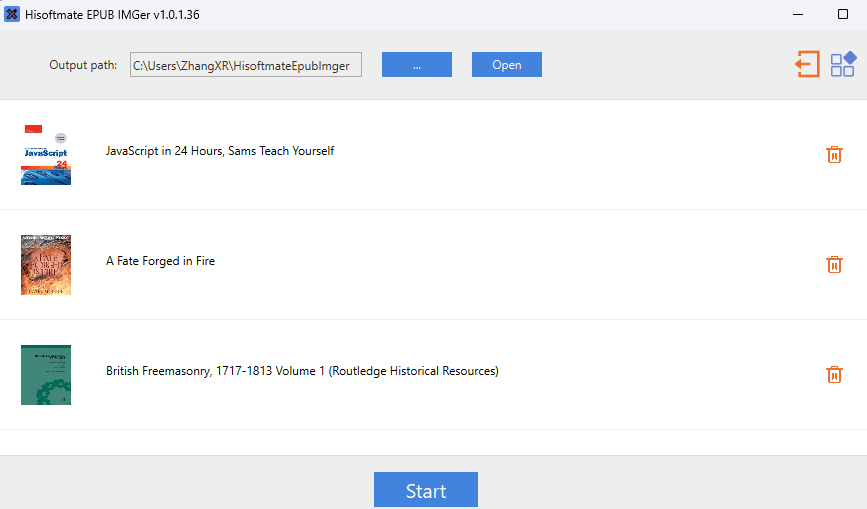This screenshot has height=509, width=867.
Task: Minimize the EPUB IMGer window
Action: [x=798, y=14]
